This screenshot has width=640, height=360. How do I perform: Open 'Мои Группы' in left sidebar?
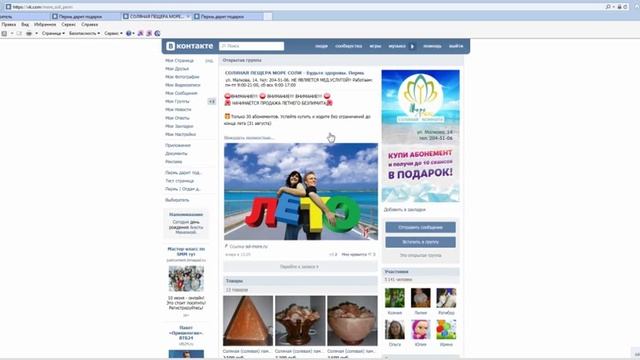pyautogui.click(x=177, y=101)
